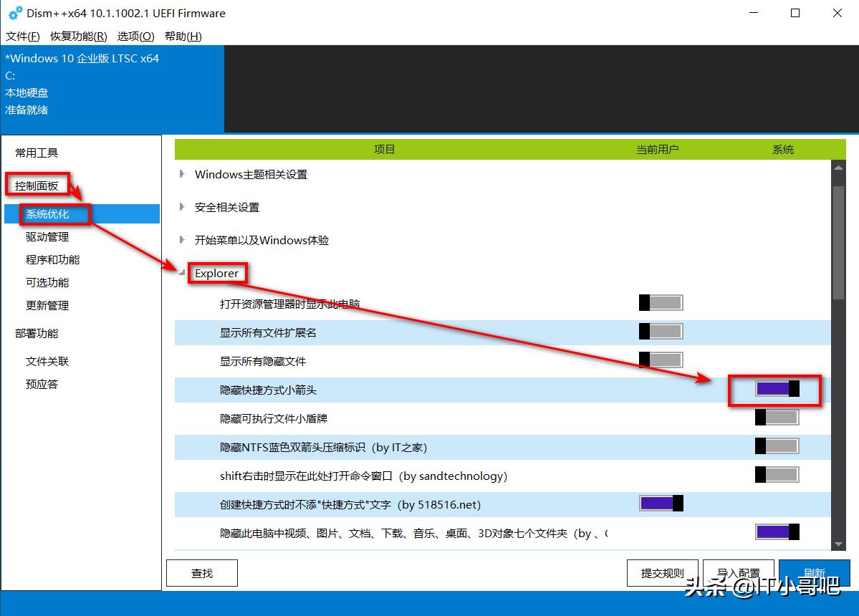Open 更新管理 in sidebar
Image resolution: width=859 pixels, height=616 pixels.
47,306
